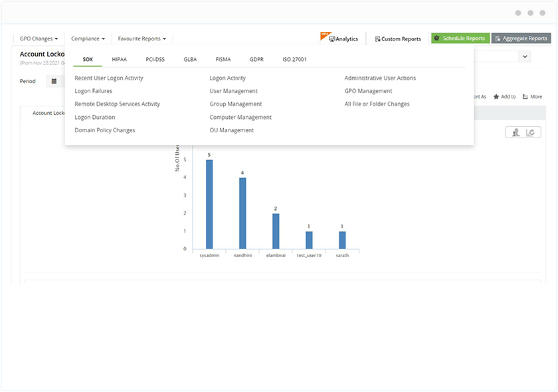The height and width of the screenshot is (392, 558).
Task: Click the elambirai bar in the chart
Action: click(x=276, y=231)
